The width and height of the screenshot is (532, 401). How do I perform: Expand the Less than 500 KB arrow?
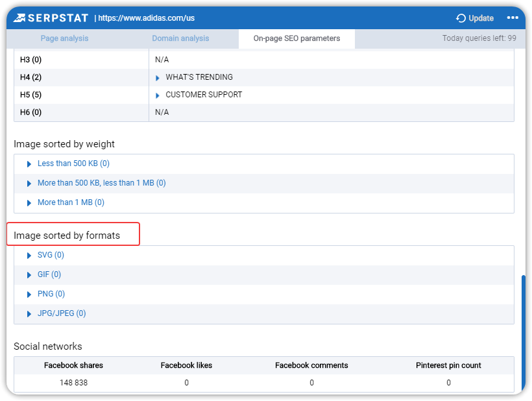29,164
